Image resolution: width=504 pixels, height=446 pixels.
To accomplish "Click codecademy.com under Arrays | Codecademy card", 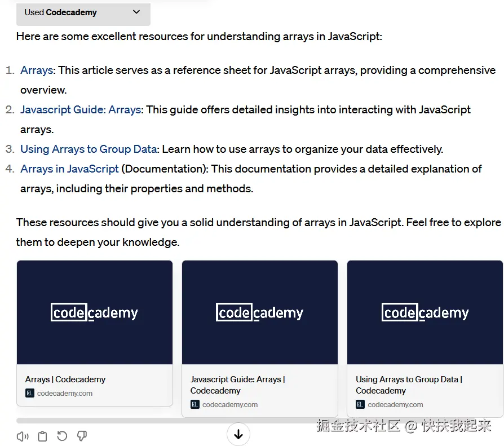I will 65,393.
